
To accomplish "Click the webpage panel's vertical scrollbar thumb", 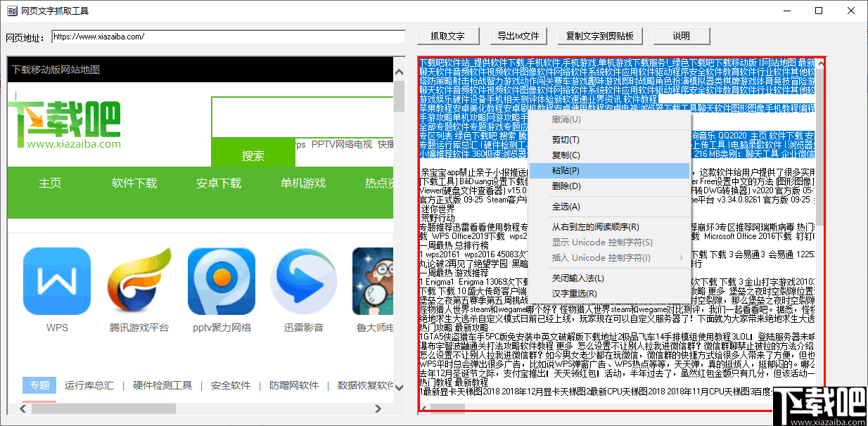I will (x=400, y=96).
